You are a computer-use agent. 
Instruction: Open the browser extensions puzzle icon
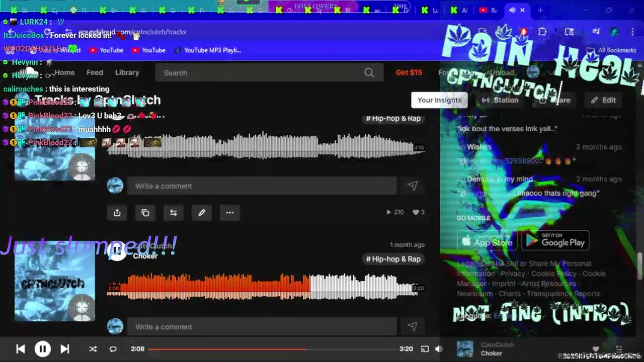[x=542, y=32]
